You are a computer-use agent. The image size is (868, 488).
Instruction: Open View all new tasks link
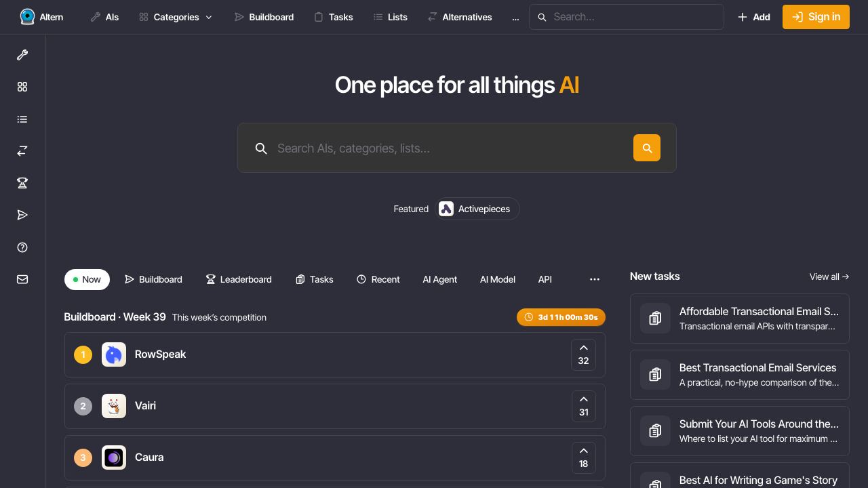coord(829,277)
